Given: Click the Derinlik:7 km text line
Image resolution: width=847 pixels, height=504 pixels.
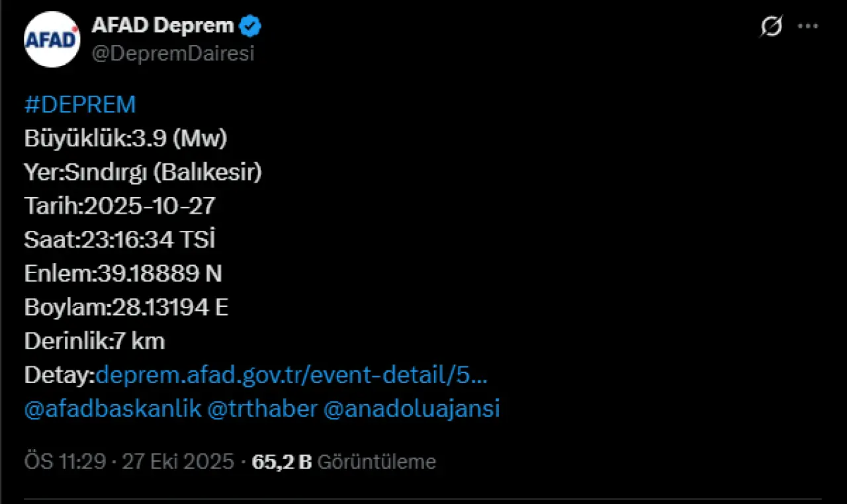Looking at the screenshot, I should 95,341.
